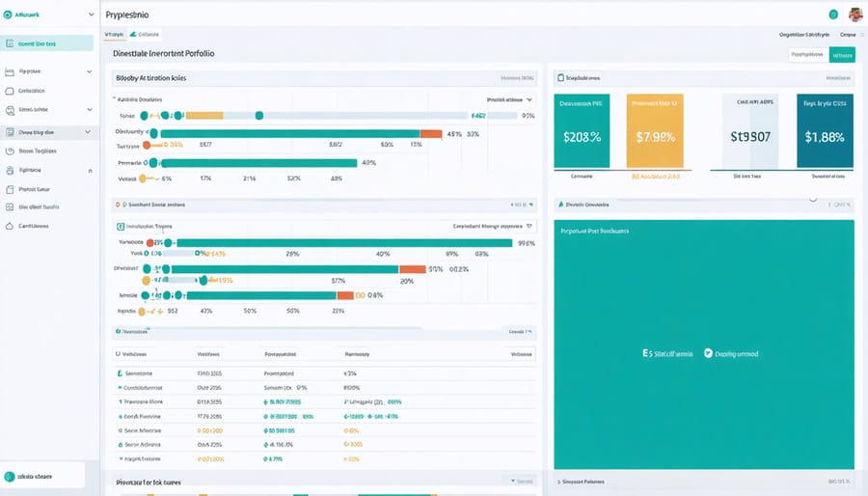
Task: Select the first tab under the page title
Action: tap(114, 34)
